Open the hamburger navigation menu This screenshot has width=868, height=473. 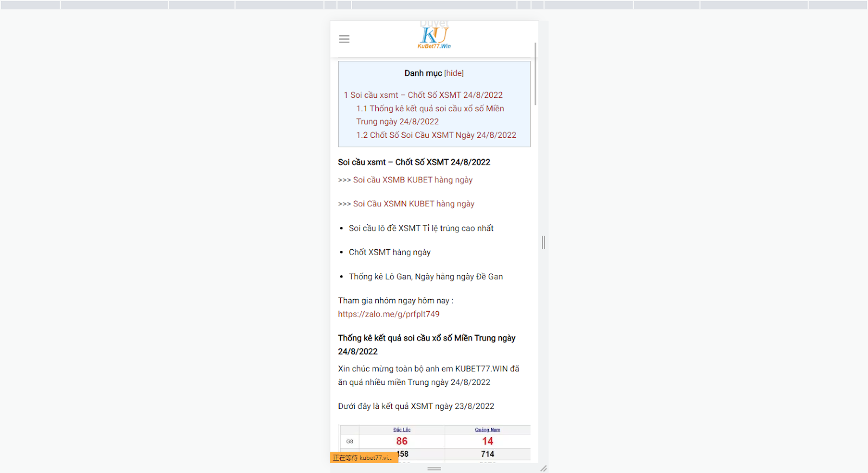344,39
